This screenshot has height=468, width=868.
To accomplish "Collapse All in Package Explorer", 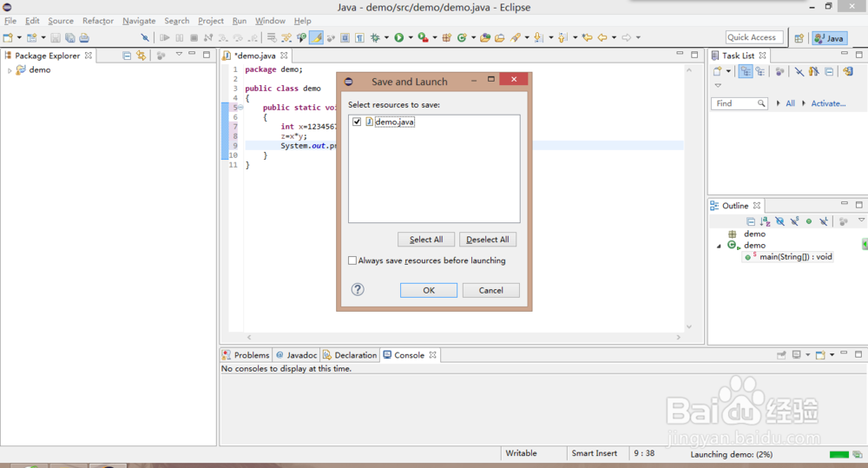I will 127,56.
